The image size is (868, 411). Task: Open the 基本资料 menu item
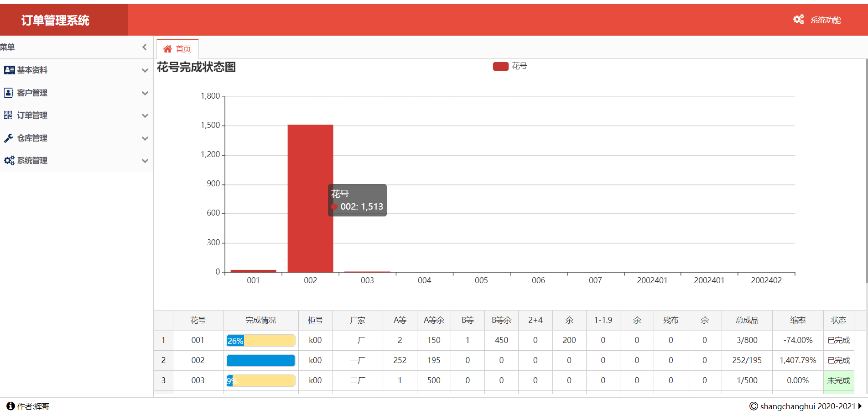point(77,70)
